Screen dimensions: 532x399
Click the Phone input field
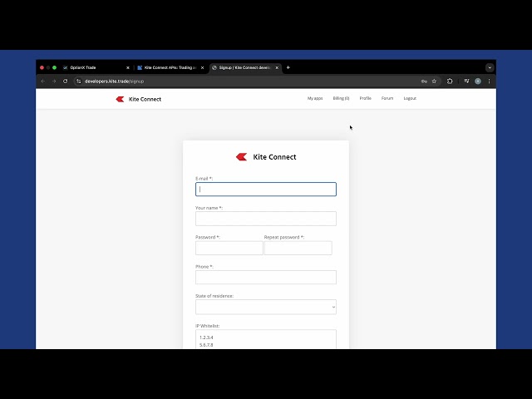tap(266, 277)
